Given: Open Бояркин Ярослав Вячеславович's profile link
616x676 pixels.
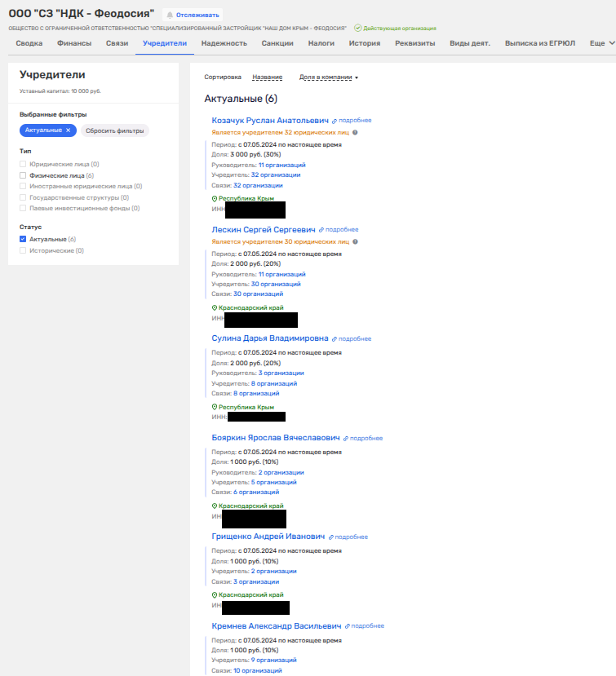Looking at the screenshot, I should click(275, 438).
